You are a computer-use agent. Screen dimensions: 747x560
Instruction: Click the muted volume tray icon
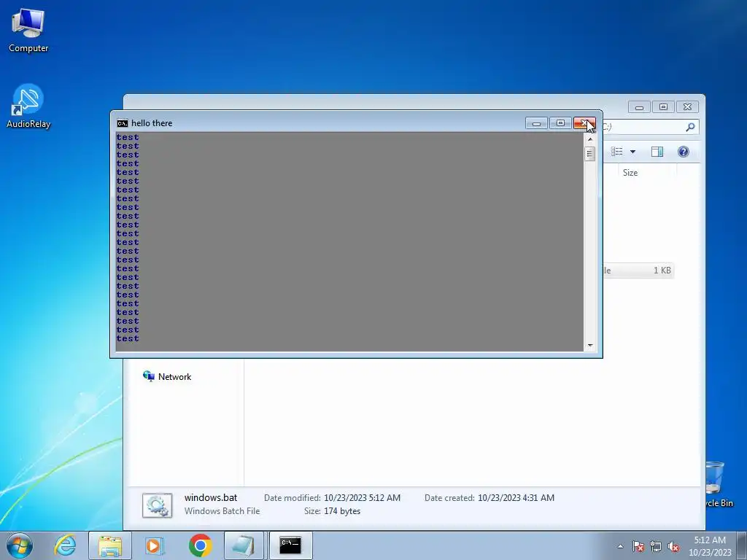673,546
